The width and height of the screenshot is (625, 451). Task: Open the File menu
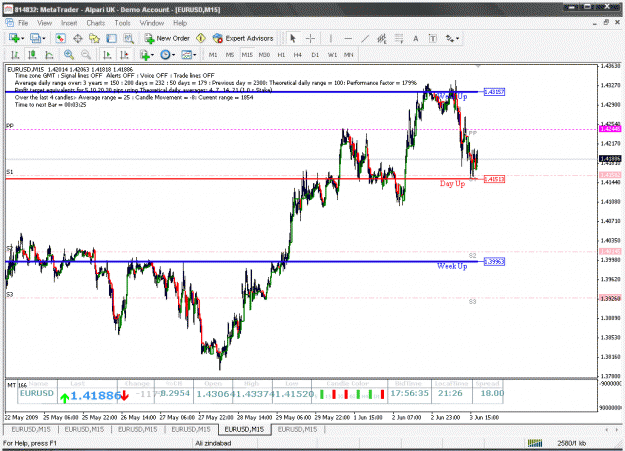[23, 23]
